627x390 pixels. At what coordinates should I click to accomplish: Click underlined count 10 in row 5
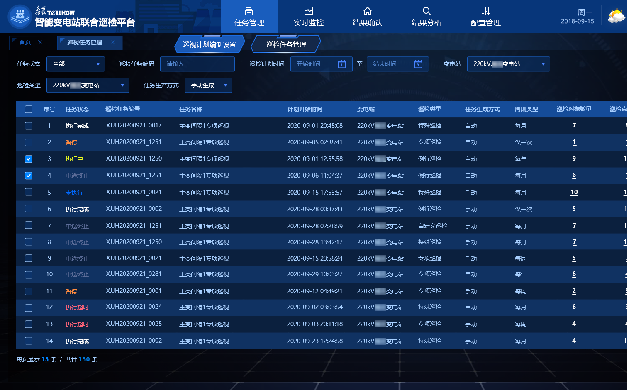(574, 192)
